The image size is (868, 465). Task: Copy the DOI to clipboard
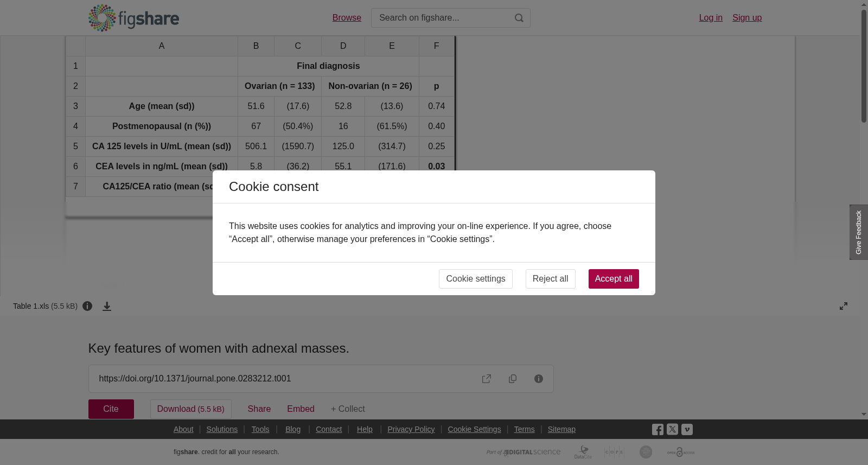(x=513, y=379)
